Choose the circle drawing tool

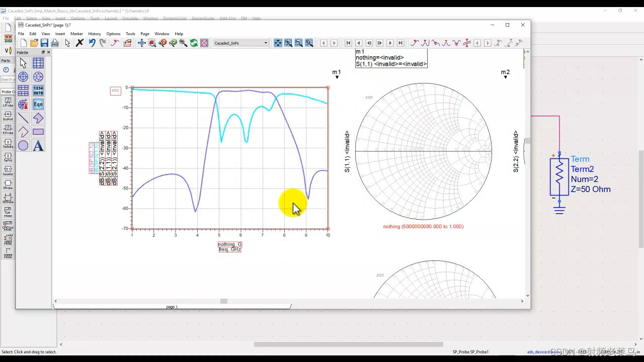(23, 146)
